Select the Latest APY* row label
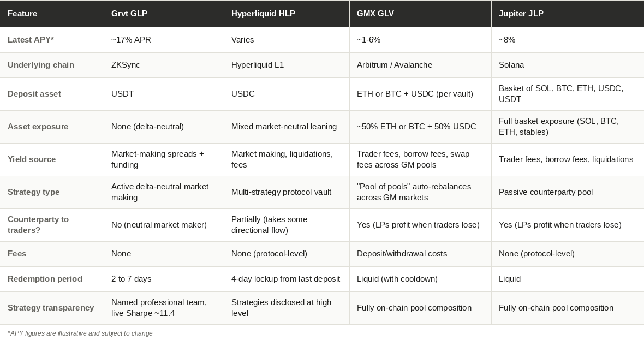This screenshot has width=644, height=346. 31,40
